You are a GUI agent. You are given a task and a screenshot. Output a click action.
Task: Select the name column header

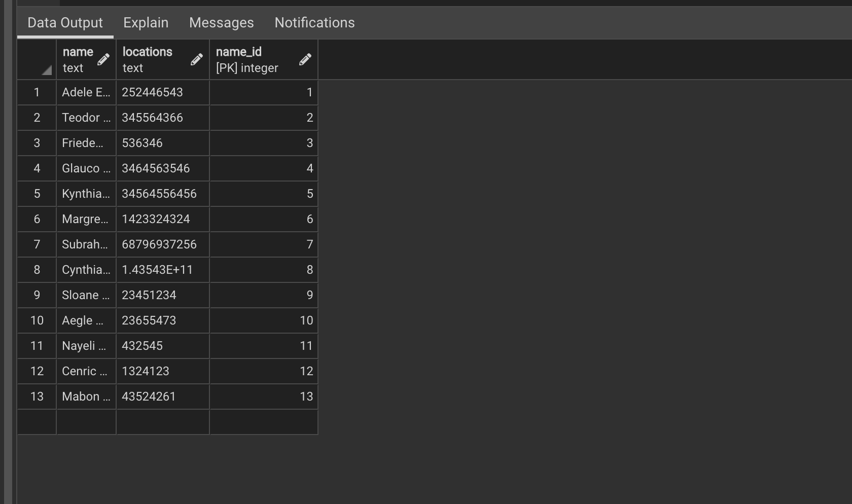click(78, 59)
